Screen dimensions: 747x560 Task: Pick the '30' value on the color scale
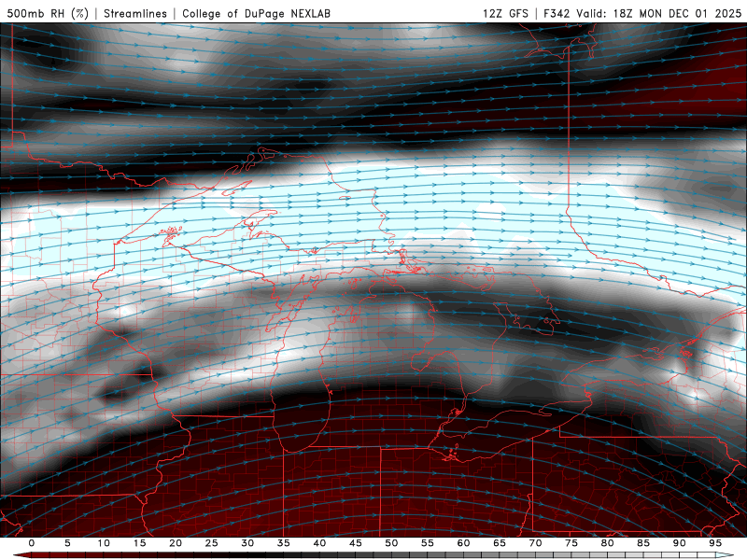click(247, 543)
